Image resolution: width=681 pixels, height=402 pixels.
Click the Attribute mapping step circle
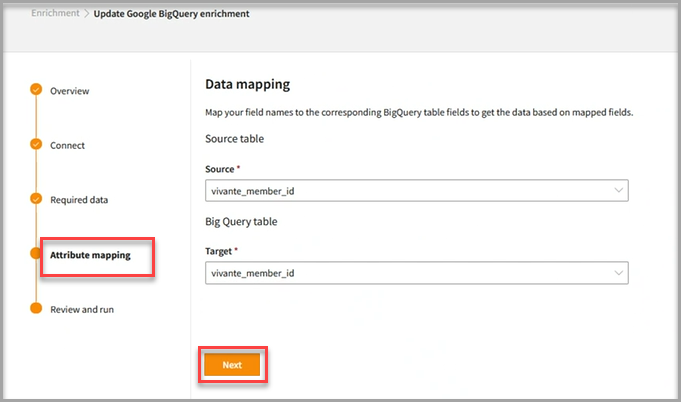tap(36, 254)
